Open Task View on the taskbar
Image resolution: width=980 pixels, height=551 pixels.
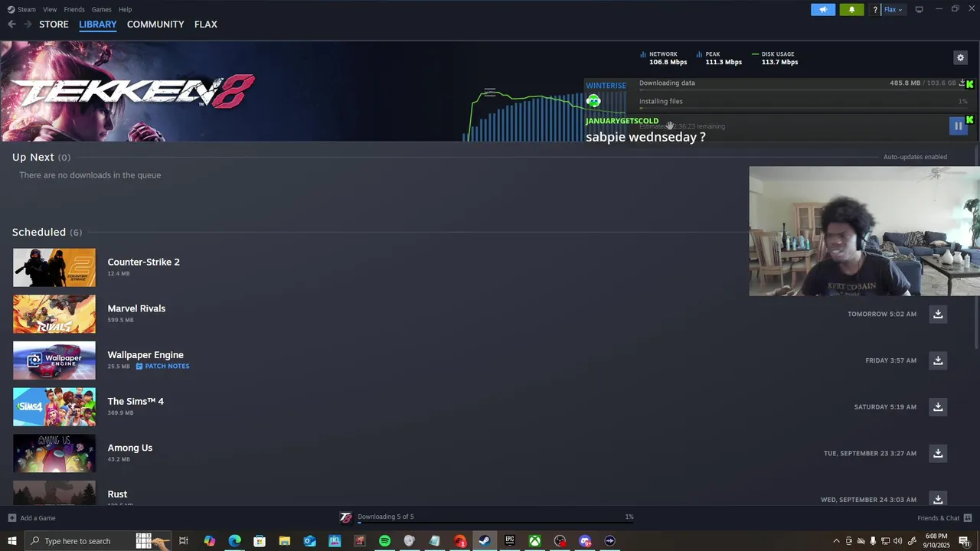(184, 541)
